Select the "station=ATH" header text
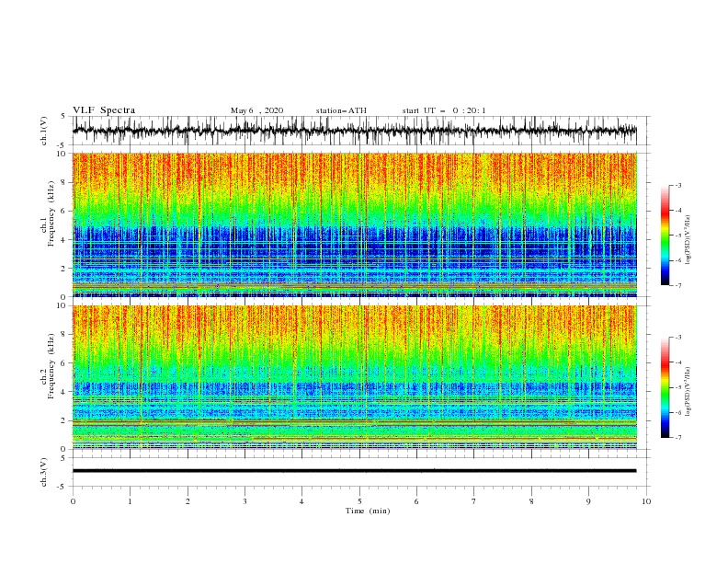 coord(341,110)
